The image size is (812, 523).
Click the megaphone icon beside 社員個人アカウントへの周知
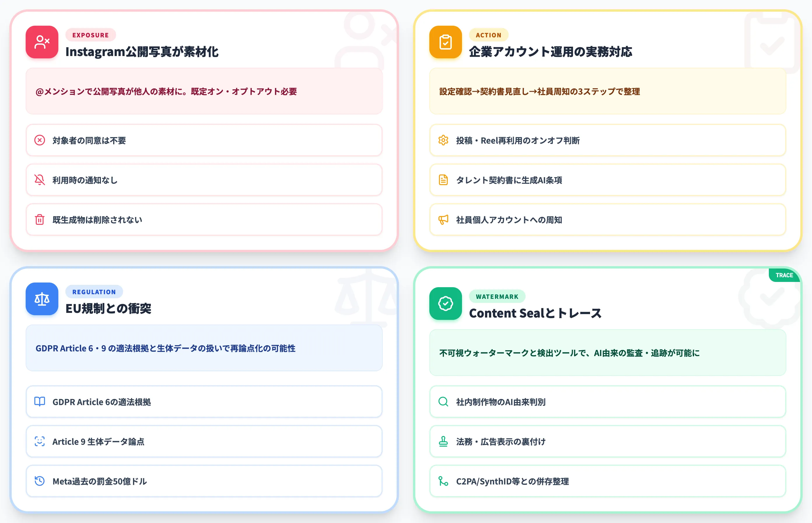pos(443,220)
